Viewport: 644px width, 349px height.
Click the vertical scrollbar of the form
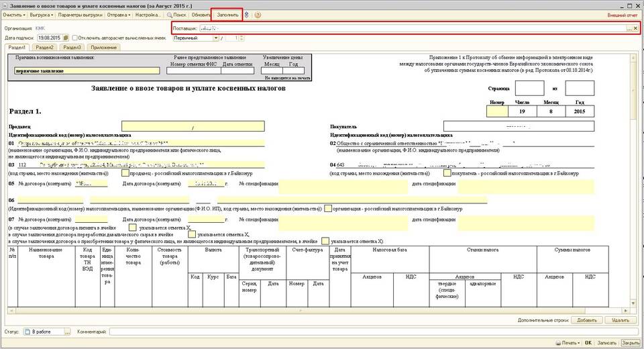pos(634,181)
